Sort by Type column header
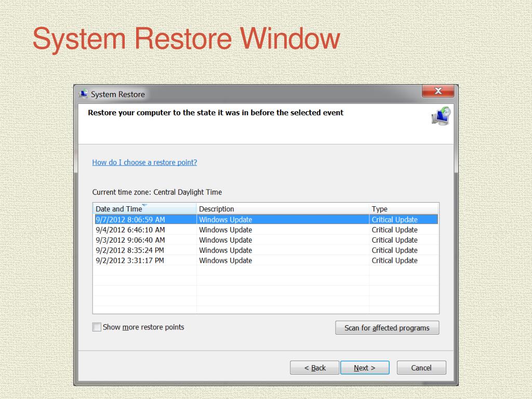 [x=404, y=209]
